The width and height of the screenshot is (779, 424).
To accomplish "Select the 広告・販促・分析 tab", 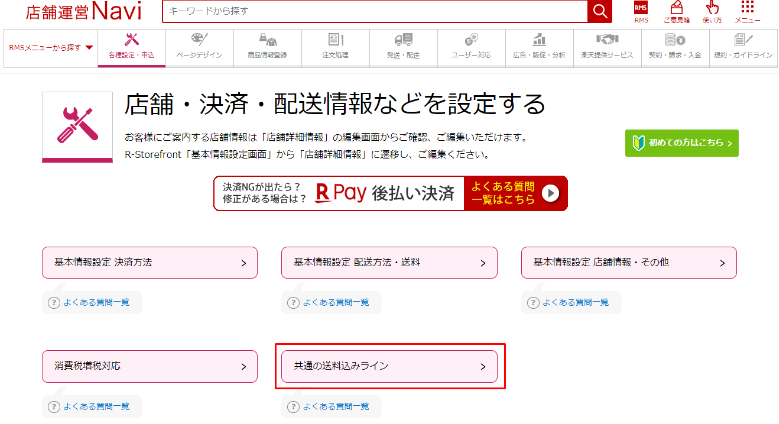I will (540, 48).
